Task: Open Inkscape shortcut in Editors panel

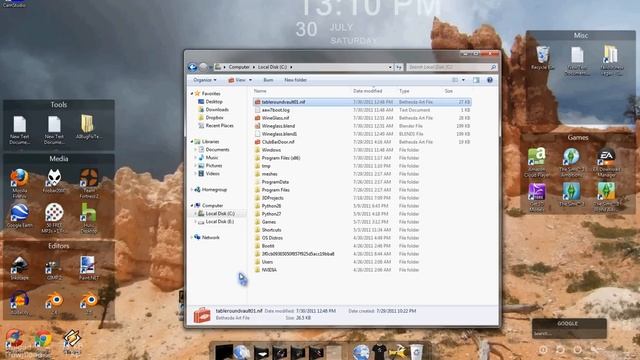Action: click(19, 268)
